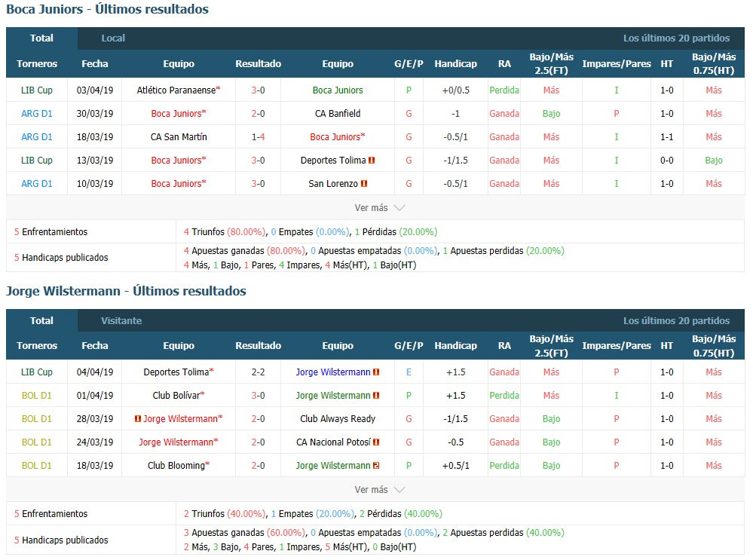
Task: Select the Total tab in Boca Juniors section
Action: click(x=41, y=38)
